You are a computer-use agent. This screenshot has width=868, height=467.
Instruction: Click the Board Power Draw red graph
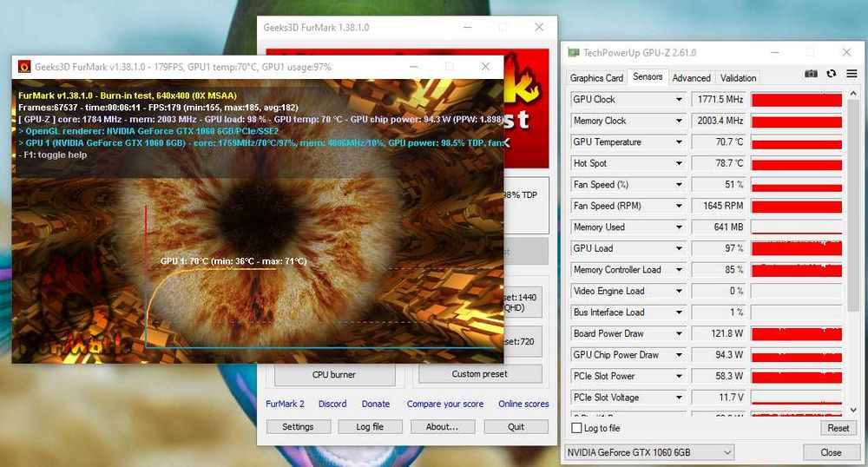click(x=797, y=333)
